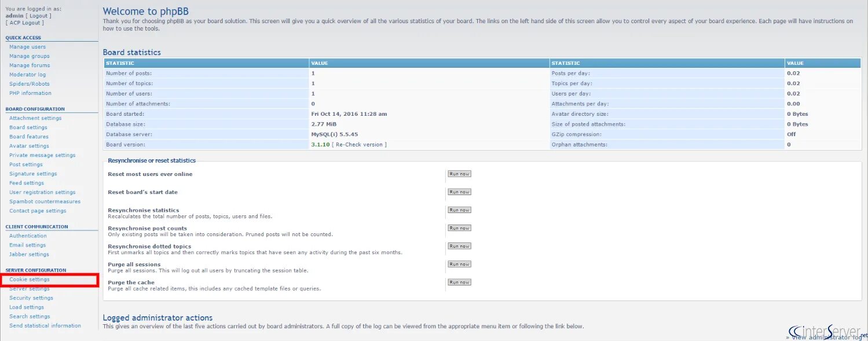Open Email settings

pos(27,245)
